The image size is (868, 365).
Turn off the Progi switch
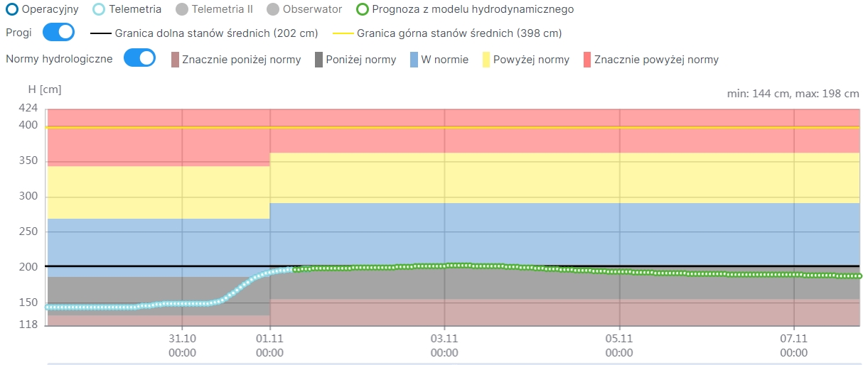[x=58, y=33]
